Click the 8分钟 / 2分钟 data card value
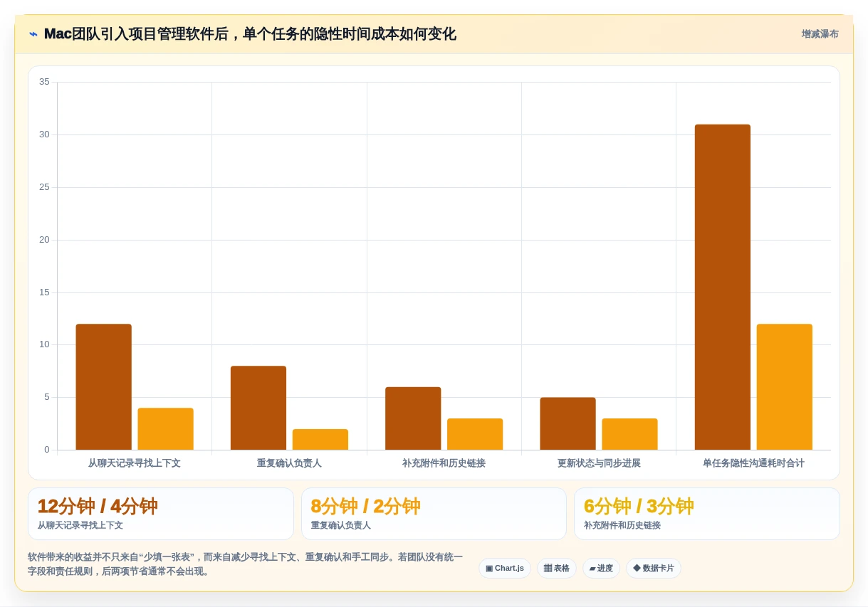 366,506
